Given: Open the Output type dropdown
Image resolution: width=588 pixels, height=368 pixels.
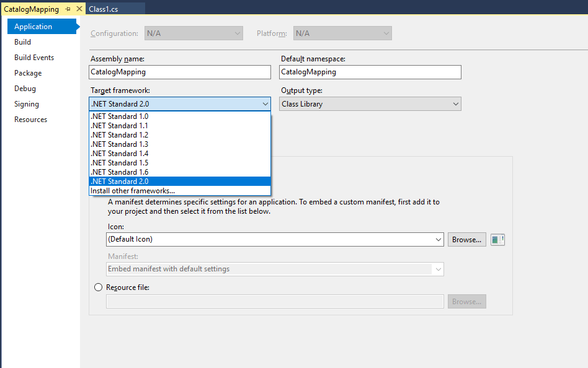Looking at the screenshot, I should [x=454, y=103].
